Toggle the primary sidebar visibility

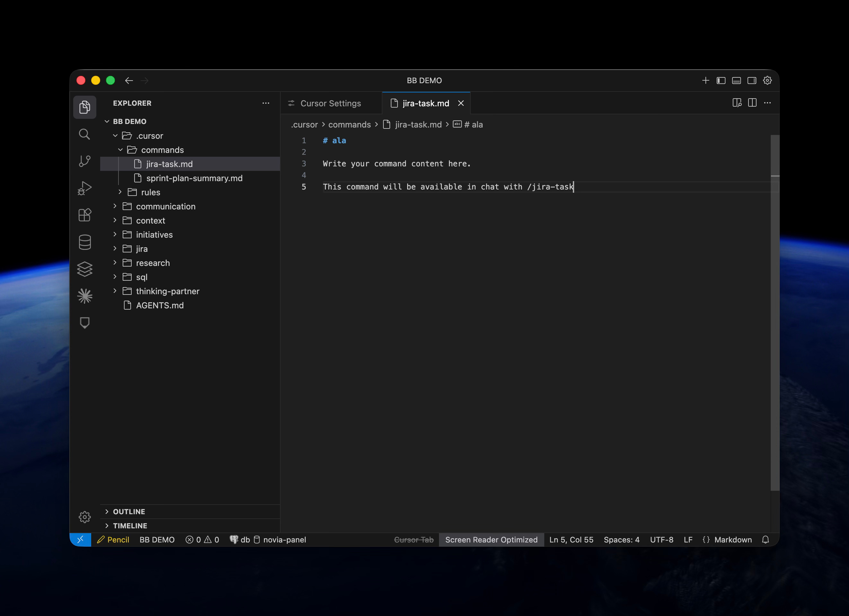(721, 81)
